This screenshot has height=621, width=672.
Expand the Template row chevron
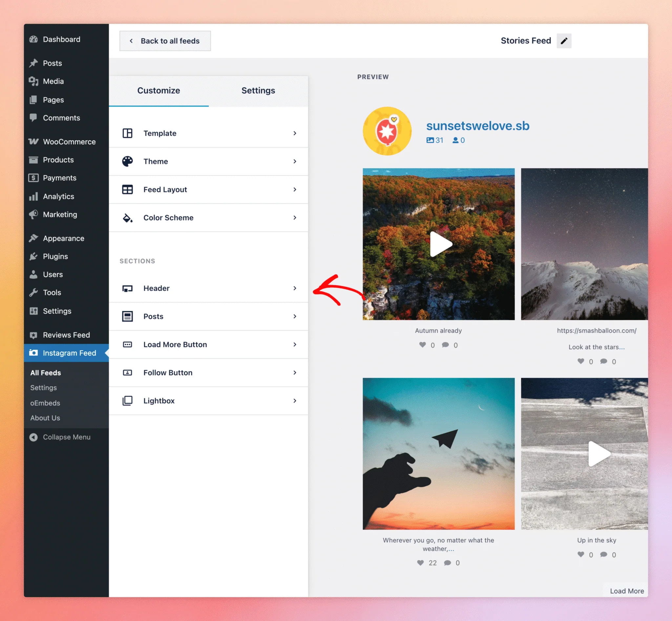point(295,133)
